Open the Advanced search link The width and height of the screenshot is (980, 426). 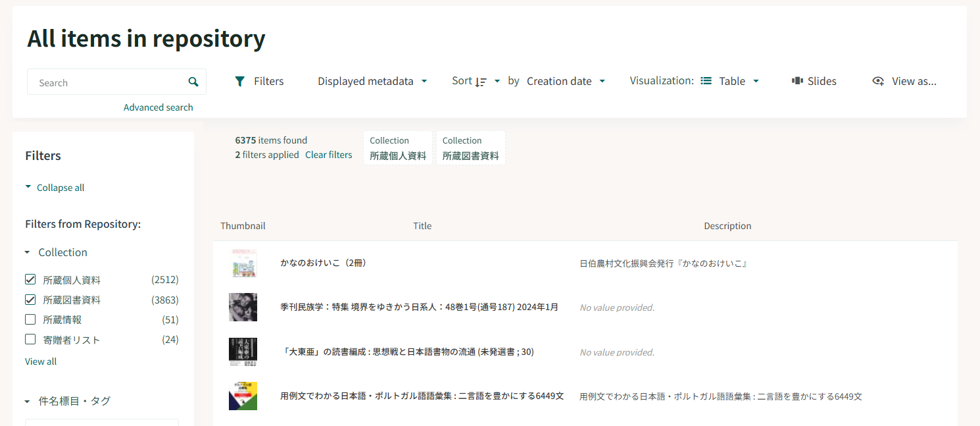click(158, 107)
